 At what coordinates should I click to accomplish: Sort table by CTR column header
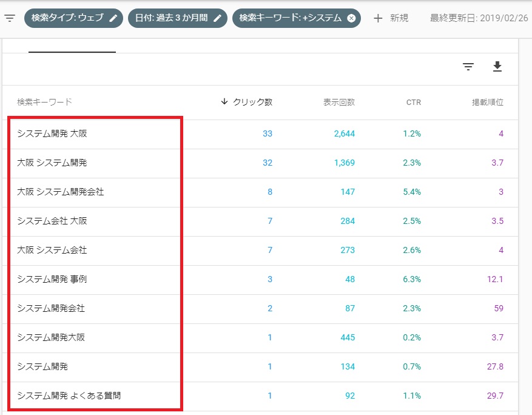[413, 103]
